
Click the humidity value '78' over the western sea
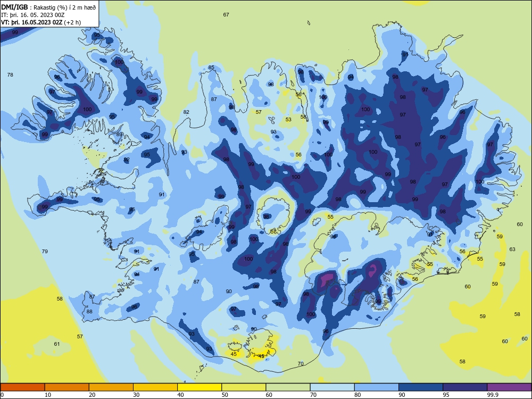[10, 74]
